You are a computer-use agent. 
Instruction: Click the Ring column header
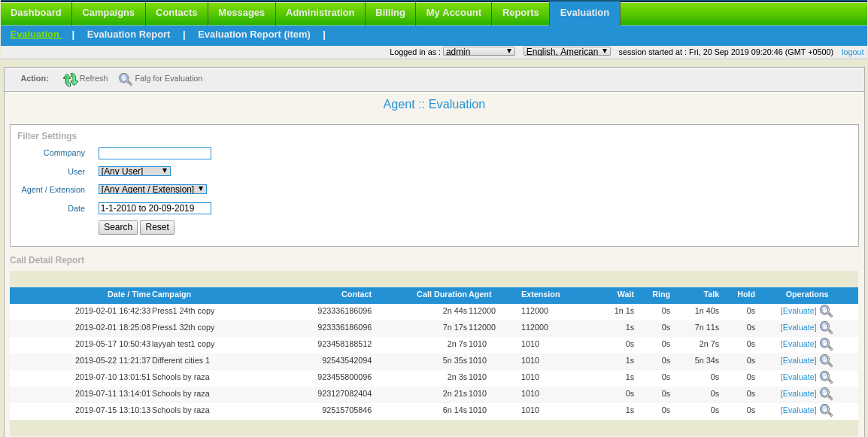(x=661, y=295)
